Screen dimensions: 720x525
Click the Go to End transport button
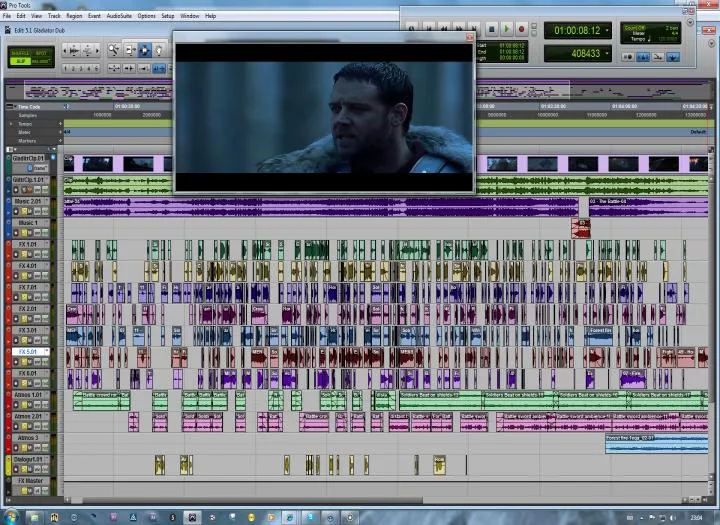coord(474,29)
